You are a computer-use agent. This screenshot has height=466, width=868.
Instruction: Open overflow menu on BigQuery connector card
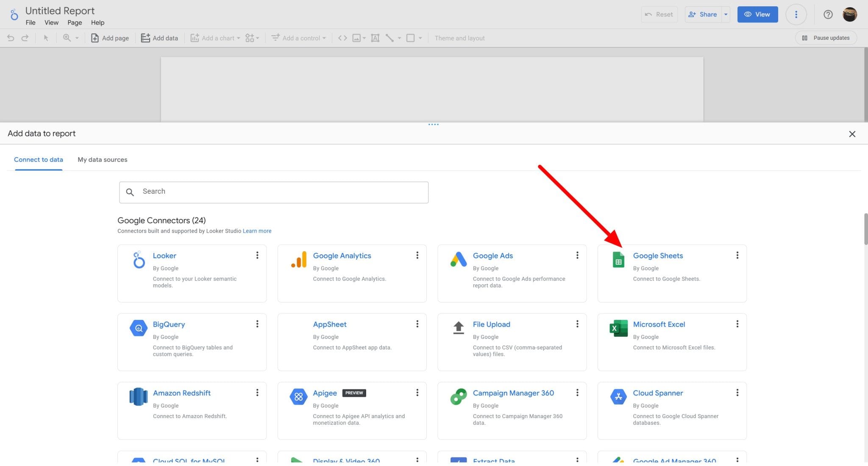click(257, 324)
